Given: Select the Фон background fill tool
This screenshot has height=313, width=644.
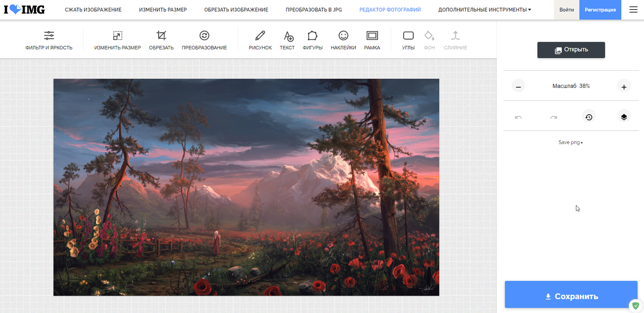Looking at the screenshot, I should click(x=429, y=40).
